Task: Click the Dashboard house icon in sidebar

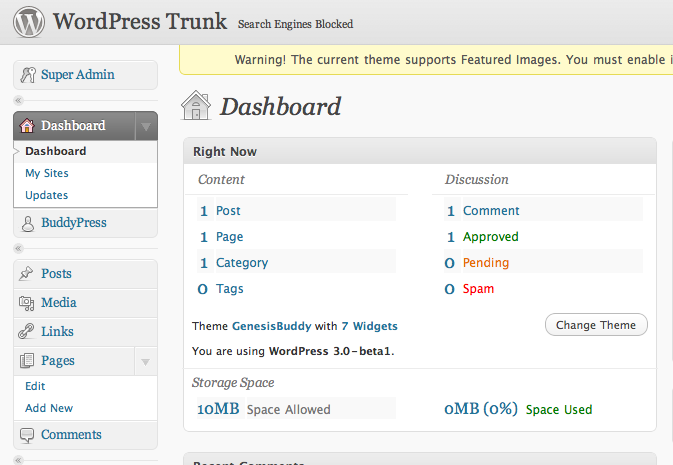Action: (x=27, y=125)
